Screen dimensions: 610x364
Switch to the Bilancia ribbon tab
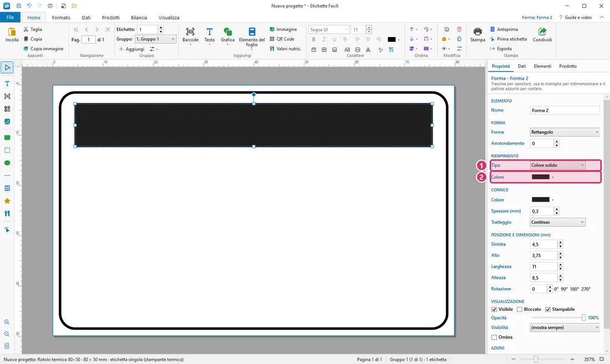(139, 18)
